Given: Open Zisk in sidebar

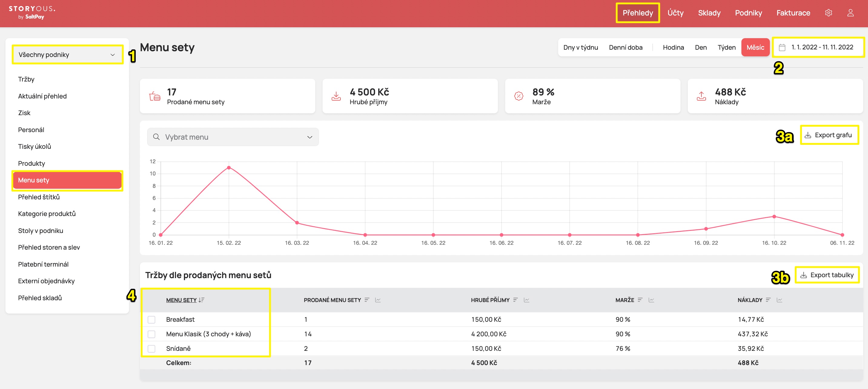Looking at the screenshot, I should point(24,113).
